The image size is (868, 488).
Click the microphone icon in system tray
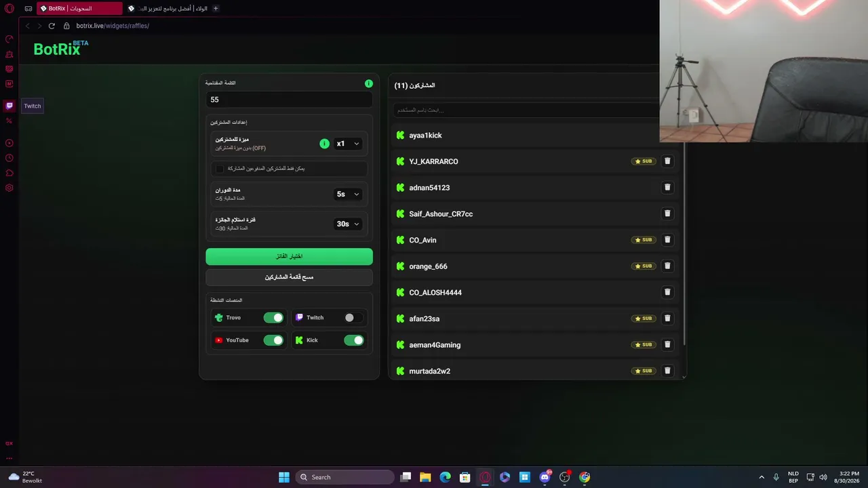click(776, 477)
